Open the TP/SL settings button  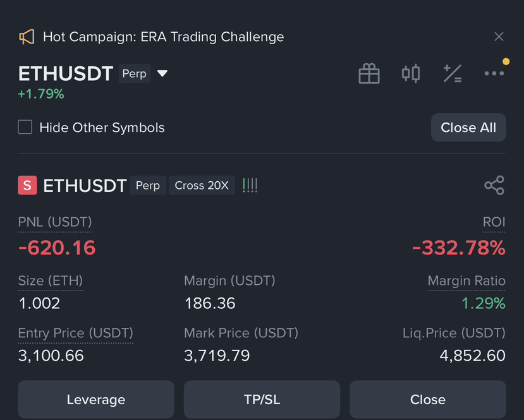click(x=262, y=399)
